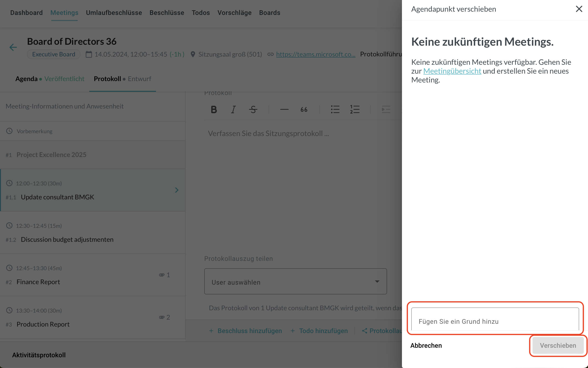Apply strikethrough formatting
This screenshot has width=588, height=368.
click(253, 109)
